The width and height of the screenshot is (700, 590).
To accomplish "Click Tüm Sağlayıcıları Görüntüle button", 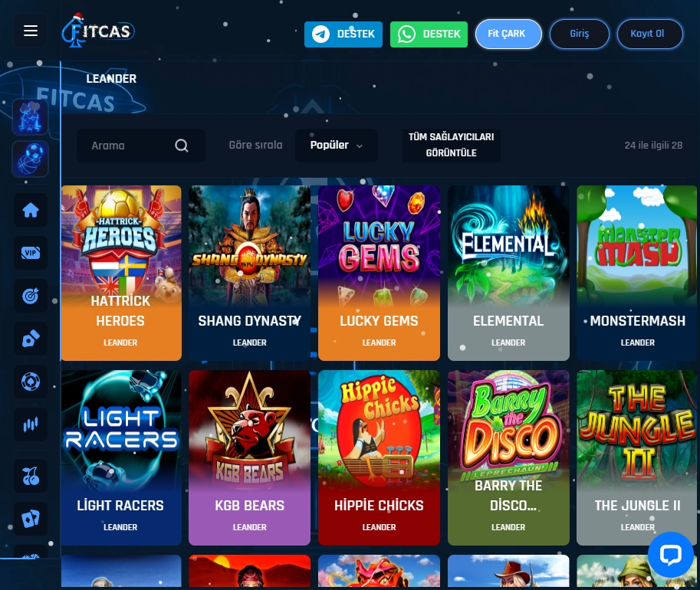I will (x=451, y=145).
